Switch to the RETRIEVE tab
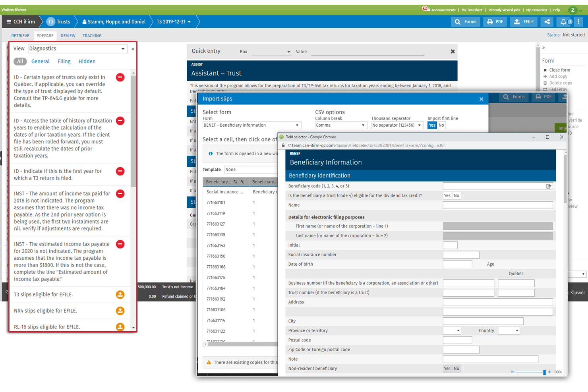The image size is (588, 392). (x=20, y=36)
